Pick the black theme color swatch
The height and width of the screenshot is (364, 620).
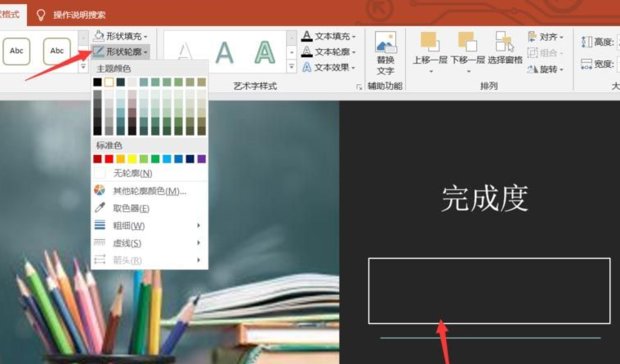[x=97, y=82]
